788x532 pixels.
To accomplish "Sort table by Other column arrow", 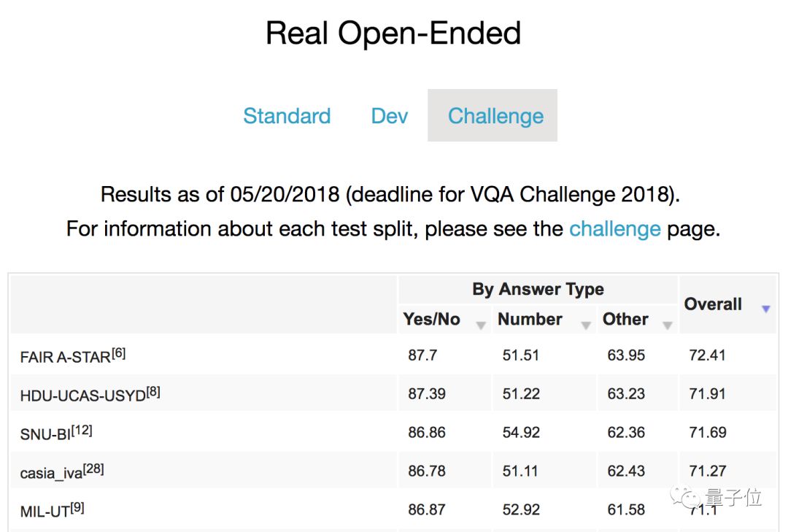I will (667, 325).
